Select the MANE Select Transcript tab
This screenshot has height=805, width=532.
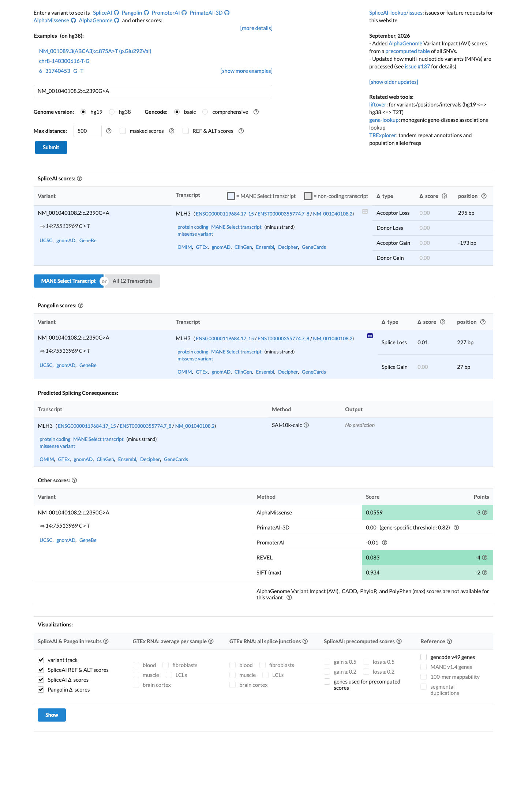click(68, 281)
